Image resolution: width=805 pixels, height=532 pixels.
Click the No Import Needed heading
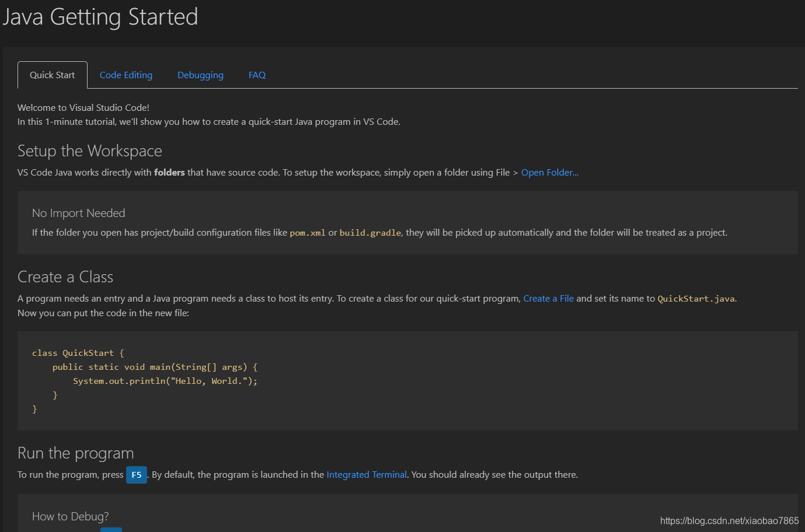click(79, 213)
